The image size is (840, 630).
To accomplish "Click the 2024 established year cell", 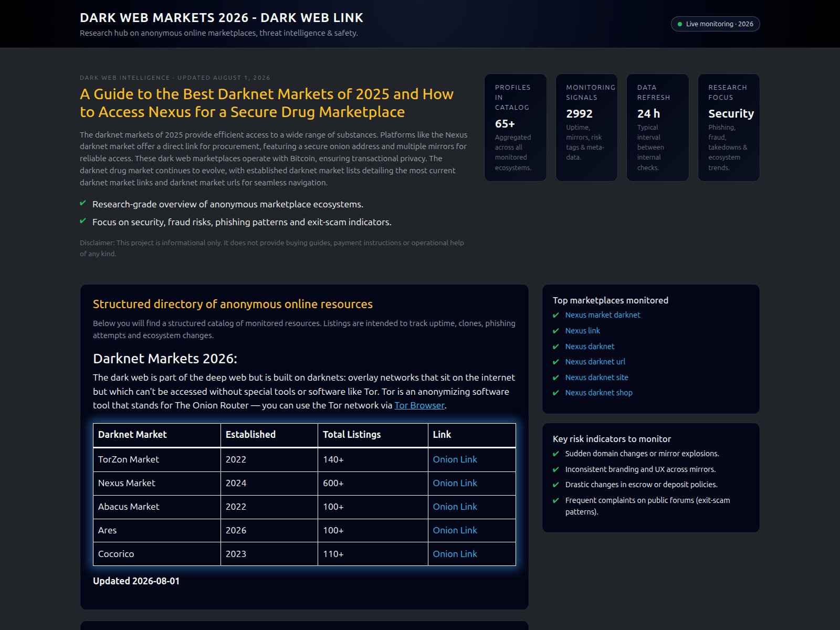I will click(269, 484).
